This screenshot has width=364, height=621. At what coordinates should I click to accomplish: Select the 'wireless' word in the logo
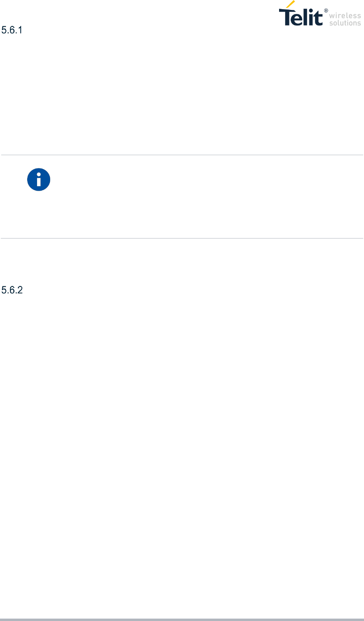[x=345, y=16]
